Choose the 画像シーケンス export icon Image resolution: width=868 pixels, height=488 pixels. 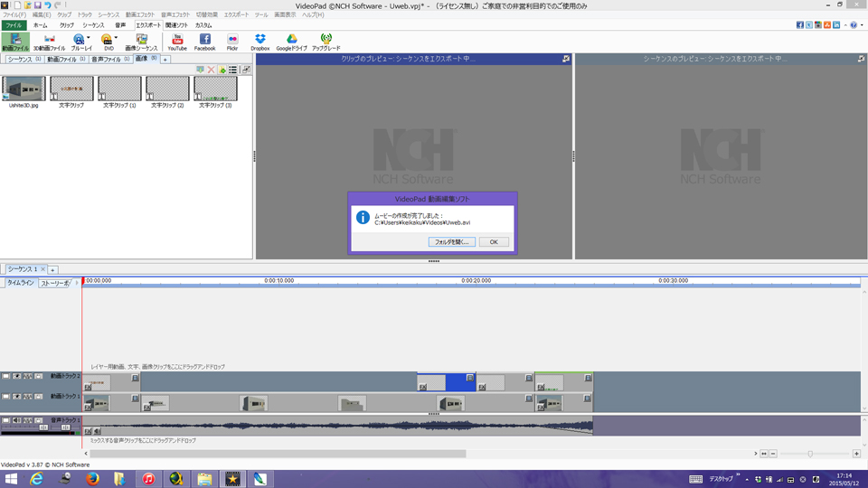point(142,42)
